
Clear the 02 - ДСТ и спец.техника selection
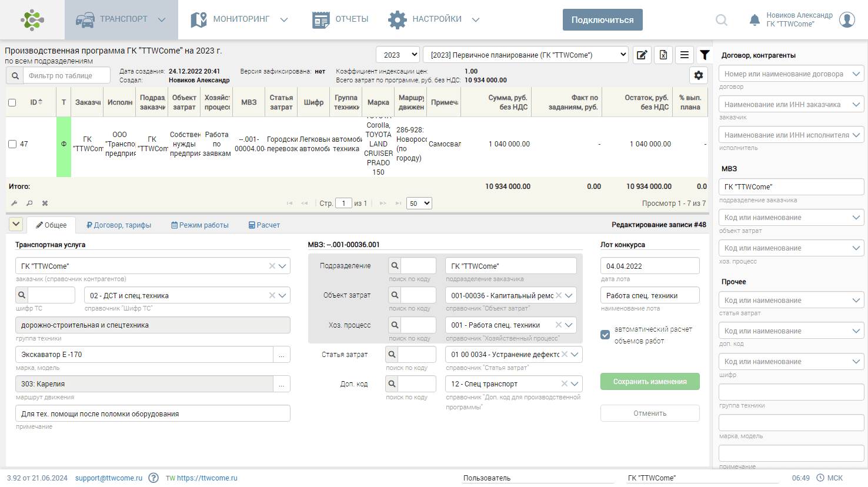(x=272, y=295)
